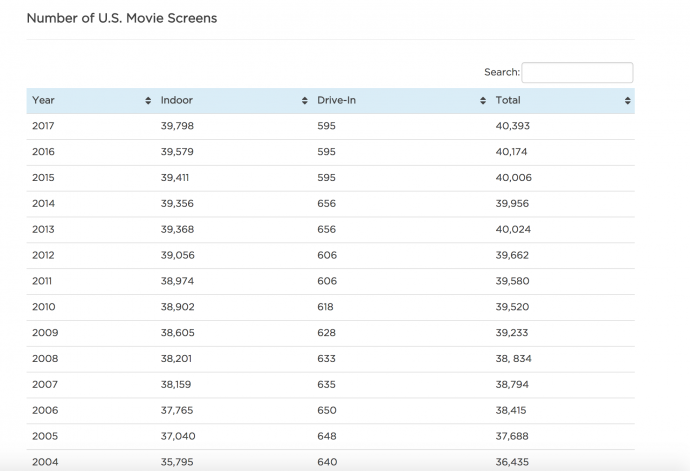The image size is (690, 471).
Task: Click the 650 drive-in value
Action: click(327, 411)
